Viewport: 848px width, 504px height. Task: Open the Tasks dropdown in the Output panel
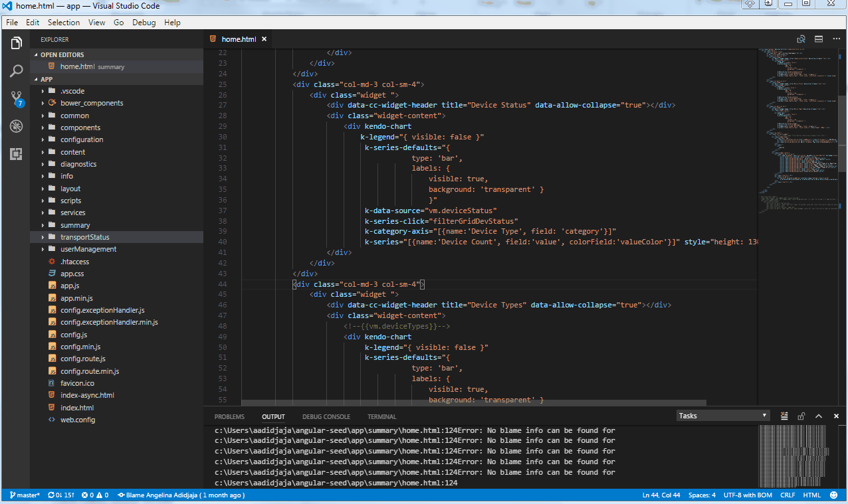point(722,415)
